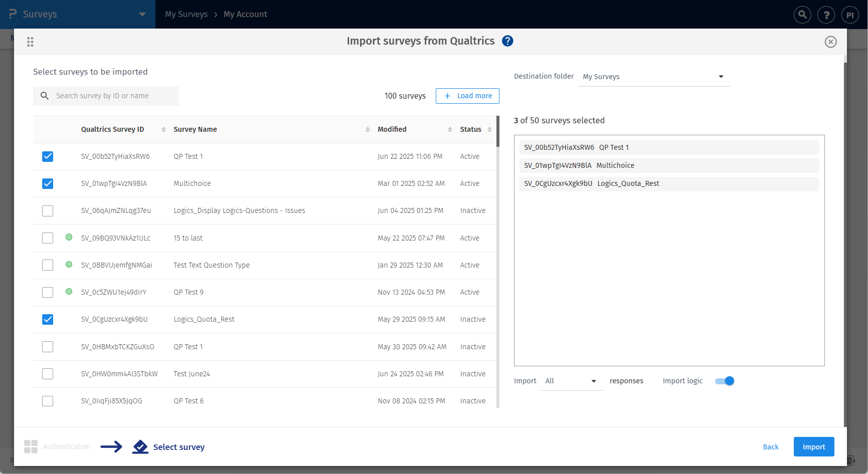
Task: Click the Load more button
Action: (467, 96)
